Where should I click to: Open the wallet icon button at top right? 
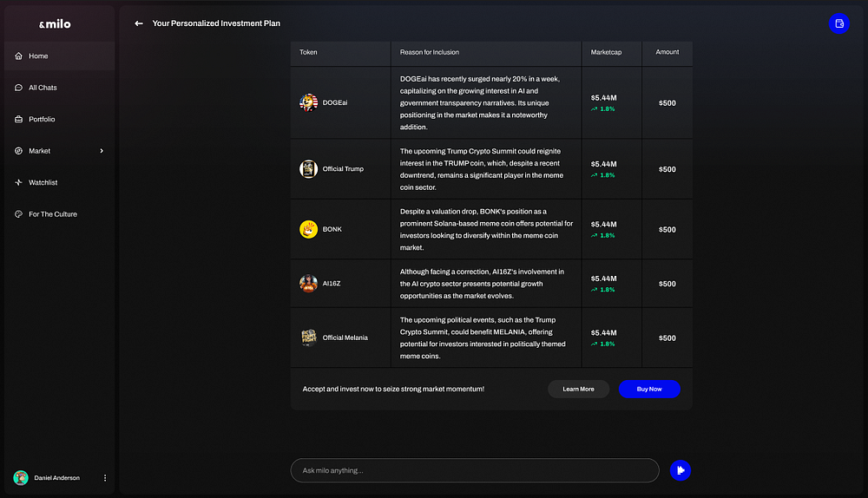coord(838,24)
